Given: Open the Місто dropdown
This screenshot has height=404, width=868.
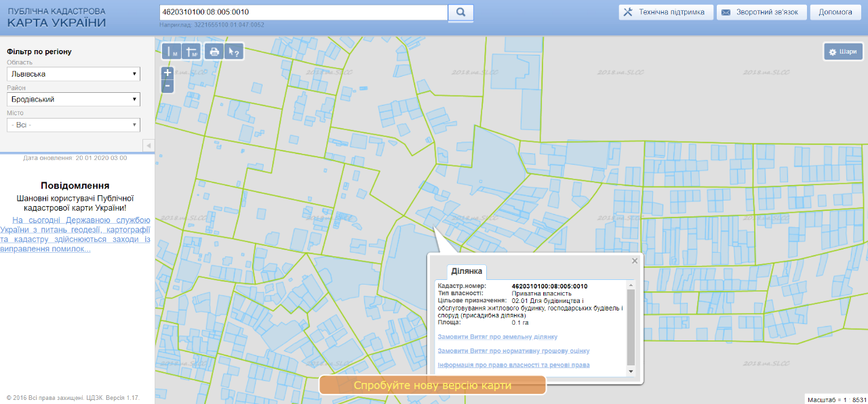Looking at the screenshot, I should coord(73,125).
